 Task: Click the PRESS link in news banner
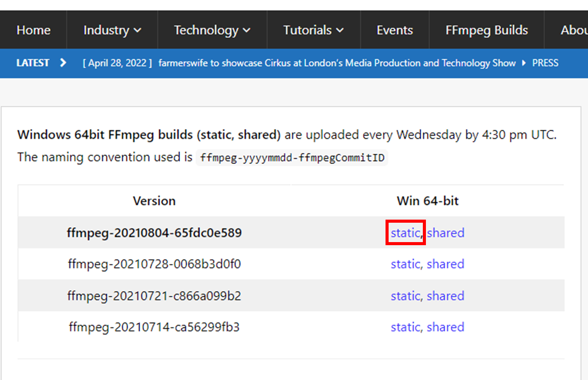(x=545, y=63)
